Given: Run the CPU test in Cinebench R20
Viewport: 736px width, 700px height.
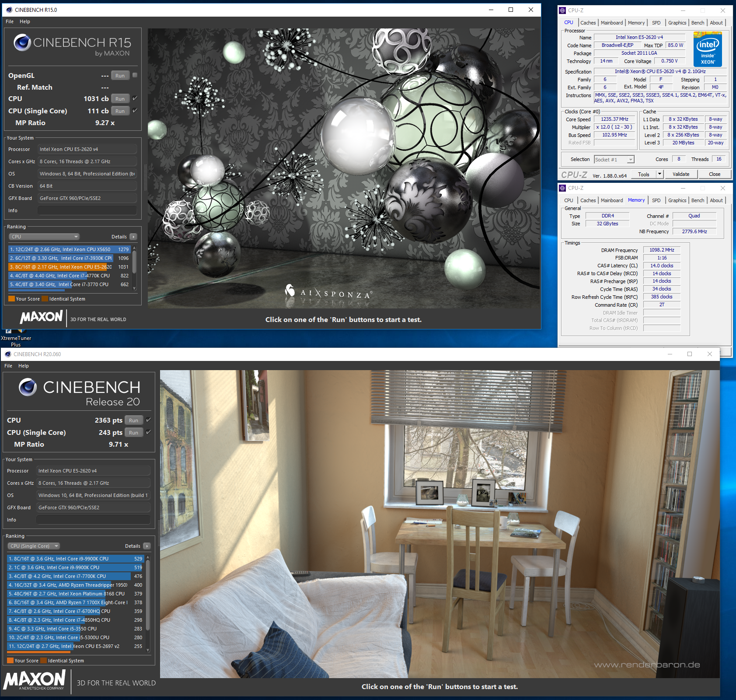Looking at the screenshot, I should [x=134, y=420].
